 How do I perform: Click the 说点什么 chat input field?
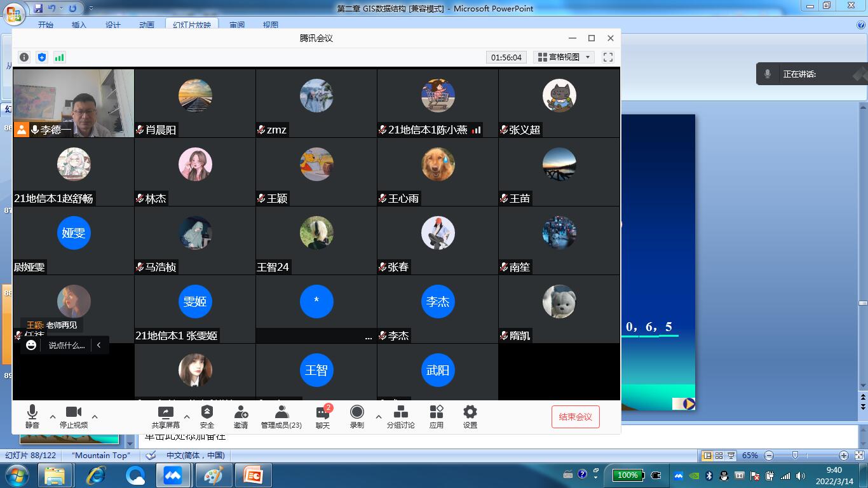click(67, 345)
